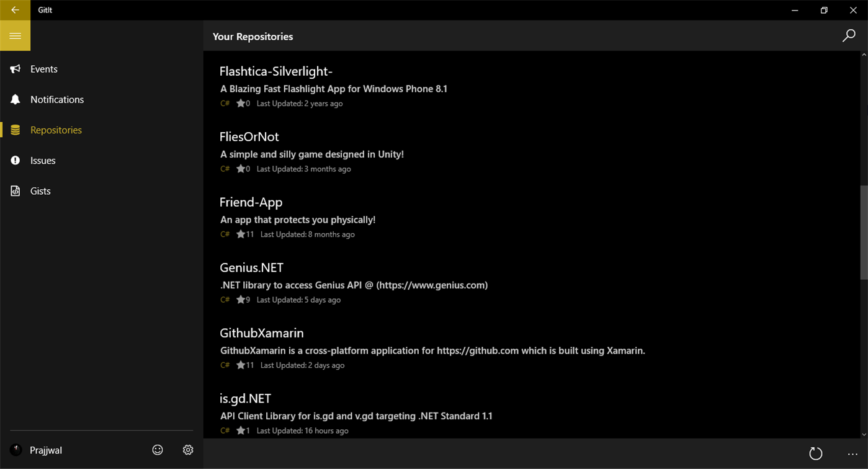Open the FliesOrNot repository
Image resolution: width=868 pixels, height=469 pixels.
click(x=249, y=136)
